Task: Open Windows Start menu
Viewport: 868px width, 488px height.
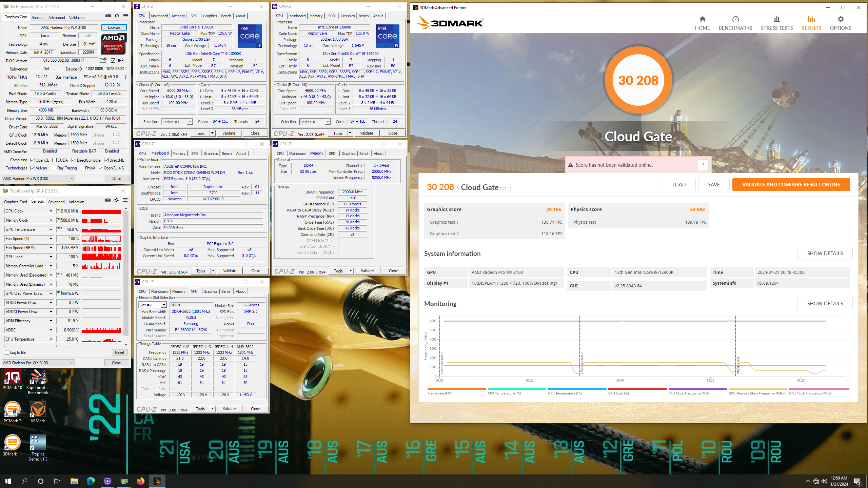Action: click(8, 481)
